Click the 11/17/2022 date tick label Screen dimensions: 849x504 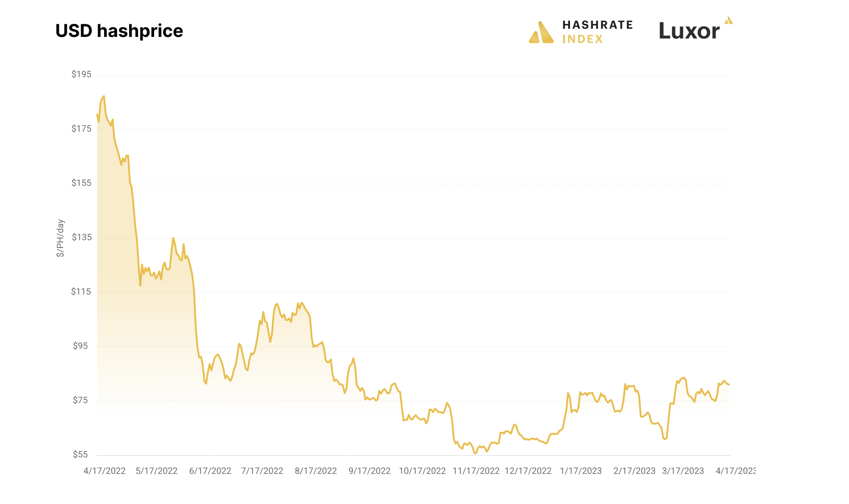476,471
